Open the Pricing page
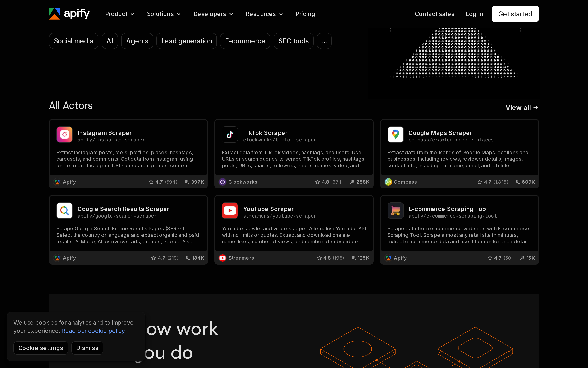588x368 pixels. point(305,14)
